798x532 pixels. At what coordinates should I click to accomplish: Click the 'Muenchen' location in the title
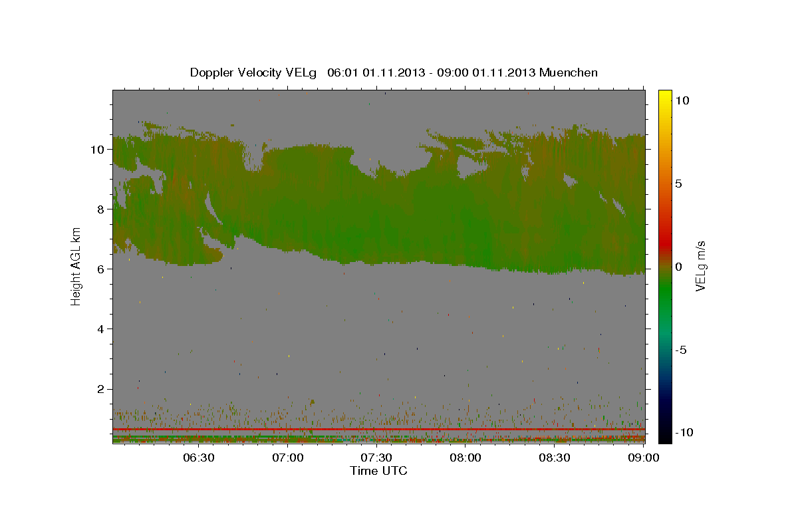click(569, 72)
